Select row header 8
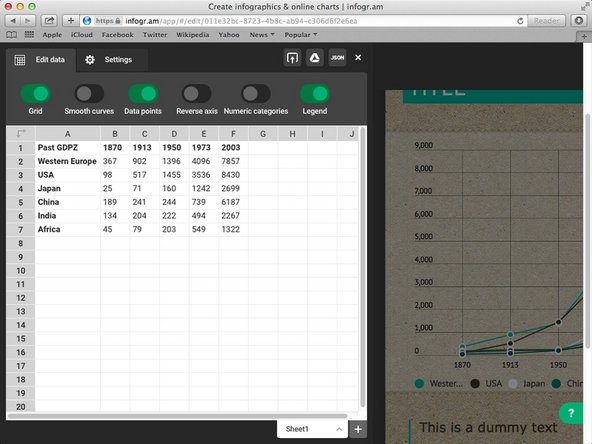Viewport: 592px width, 444px height. pyautogui.click(x=21, y=243)
